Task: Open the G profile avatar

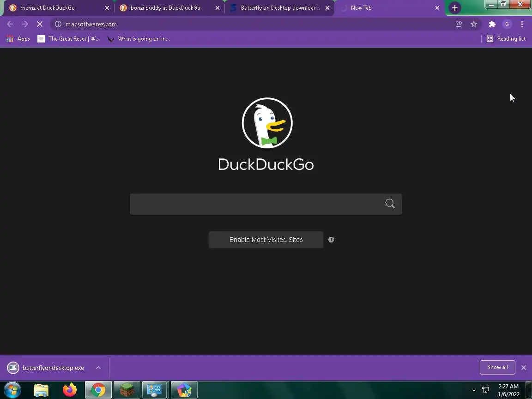Action: point(507,24)
